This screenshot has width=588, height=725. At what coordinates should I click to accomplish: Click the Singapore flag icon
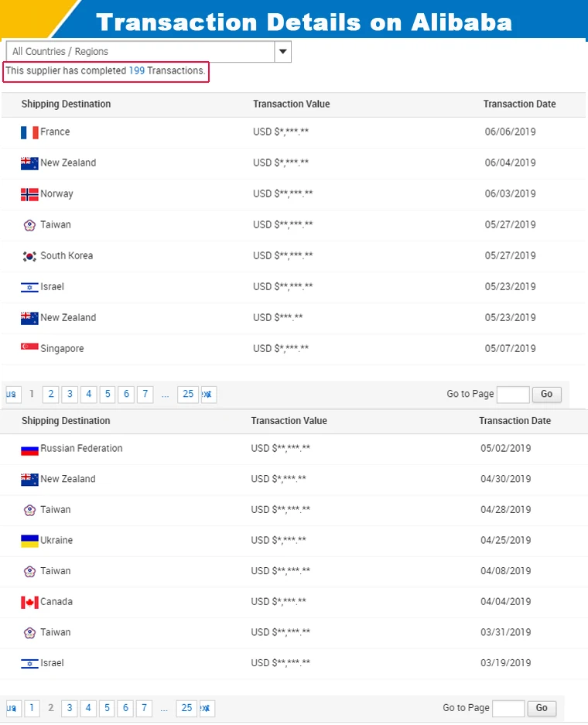coord(29,348)
